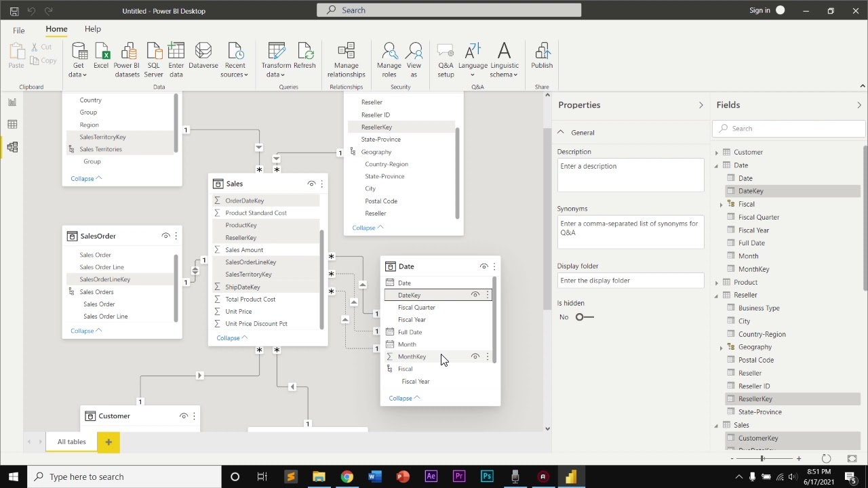Click the Excel data source icon
Viewport: 868px width, 488px height.
[x=101, y=56]
